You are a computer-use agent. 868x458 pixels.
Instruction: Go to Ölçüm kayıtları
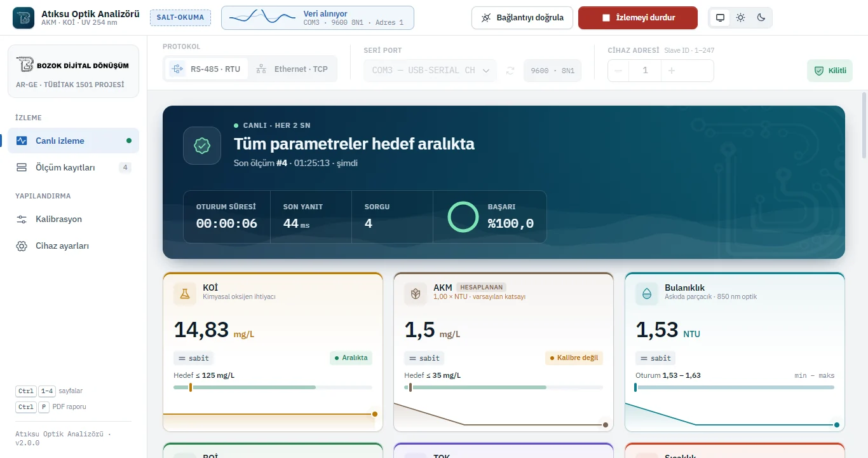[x=73, y=167]
